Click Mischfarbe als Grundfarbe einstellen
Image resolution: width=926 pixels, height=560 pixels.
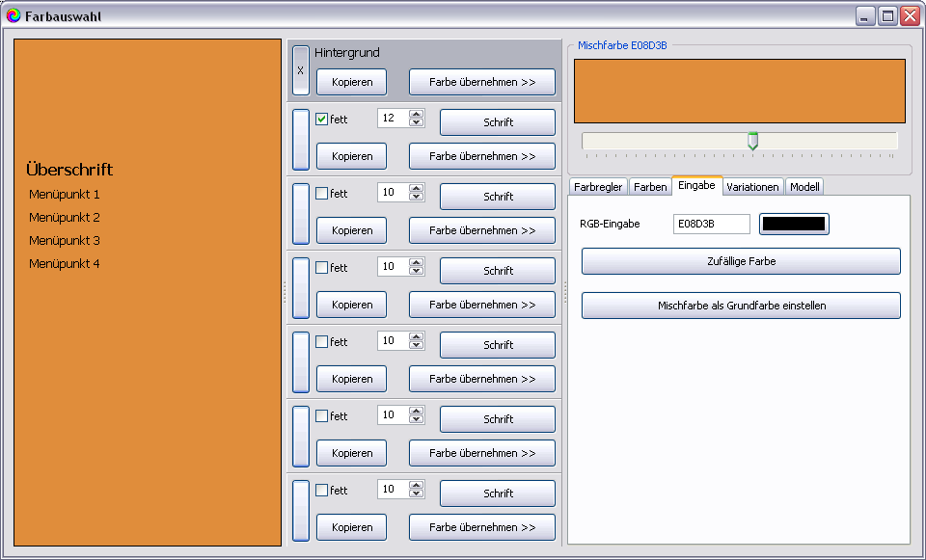(741, 306)
